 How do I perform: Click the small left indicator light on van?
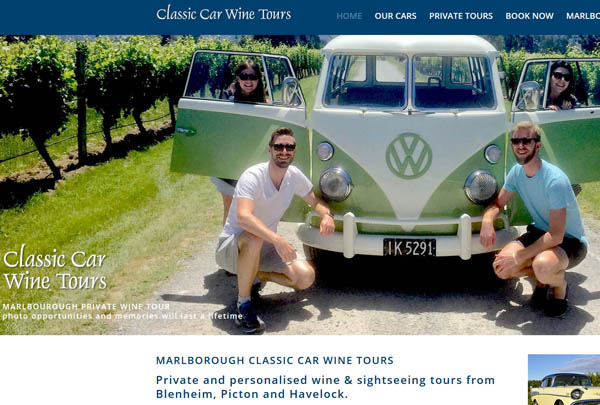[325, 151]
